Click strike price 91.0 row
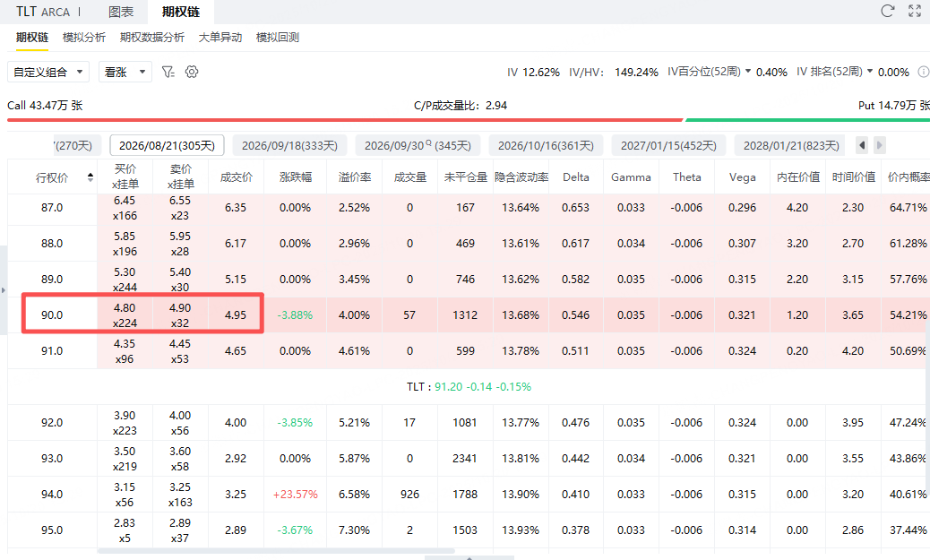Viewport: 930px width, 560px height. 468,350
